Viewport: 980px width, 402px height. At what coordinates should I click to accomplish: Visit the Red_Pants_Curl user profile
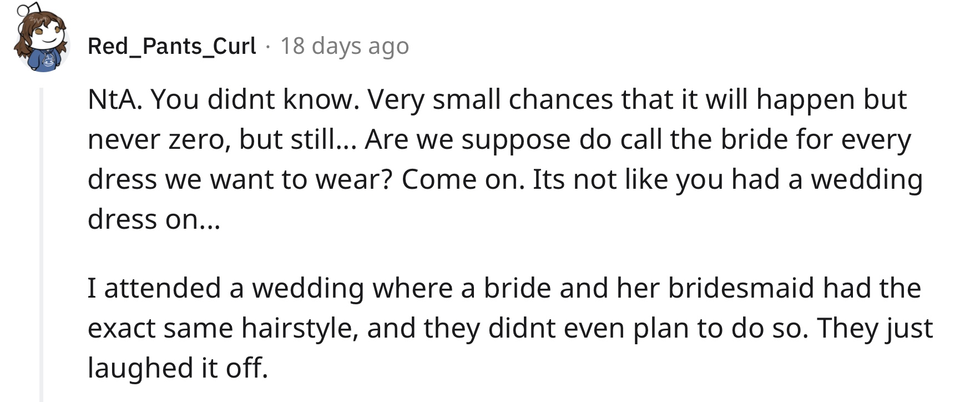[172, 46]
